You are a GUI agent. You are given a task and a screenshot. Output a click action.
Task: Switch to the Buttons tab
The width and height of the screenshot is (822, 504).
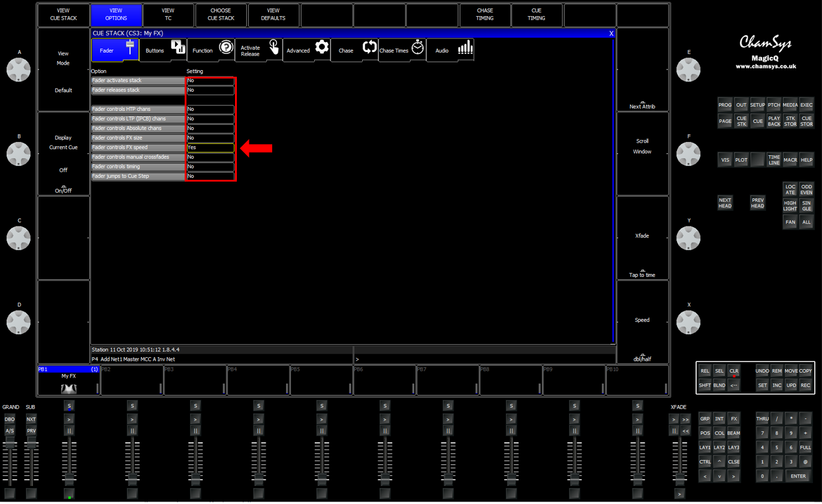(163, 50)
